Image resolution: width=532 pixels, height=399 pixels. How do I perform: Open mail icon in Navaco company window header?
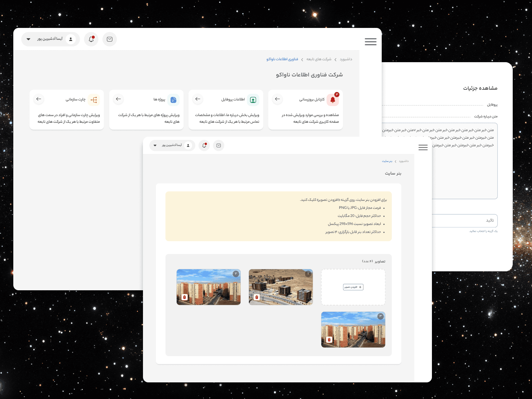pos(109,39)
